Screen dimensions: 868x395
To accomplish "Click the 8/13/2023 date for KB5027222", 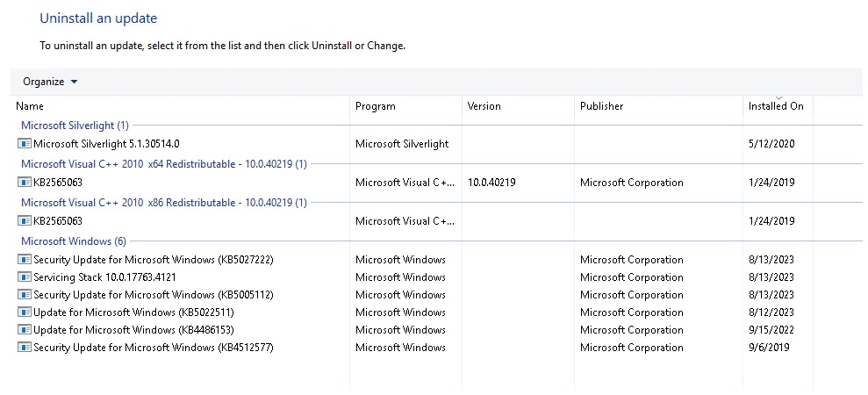I will pyautogui.click(x=771, y=259).
